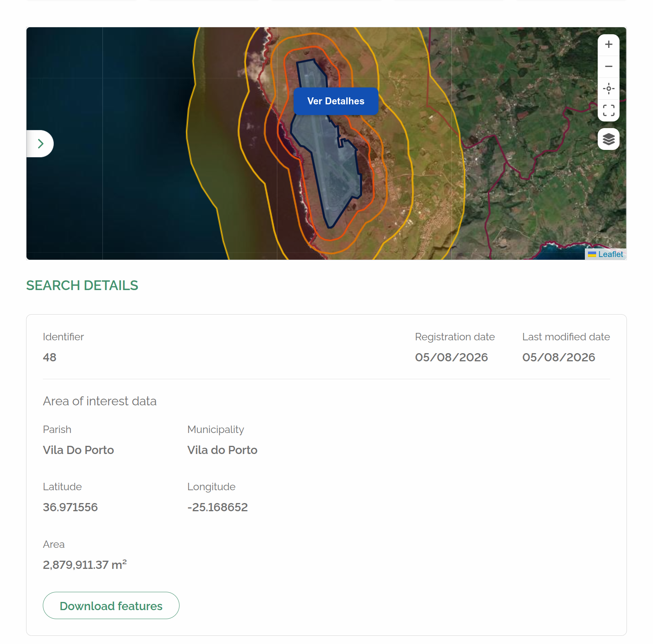The width and height of the screenshot is (653, 644).
Task: Select the Last modified date value
Action: [x=559, y=357]
